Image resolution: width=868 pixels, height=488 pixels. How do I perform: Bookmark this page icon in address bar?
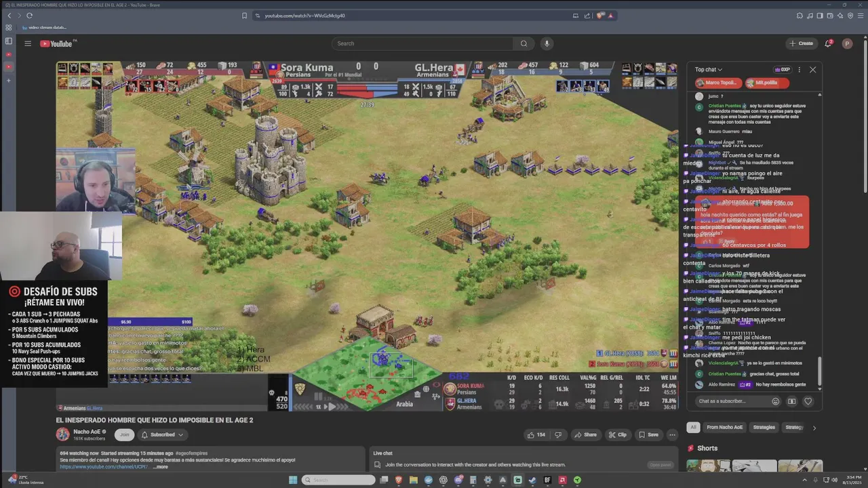[244, 16]
